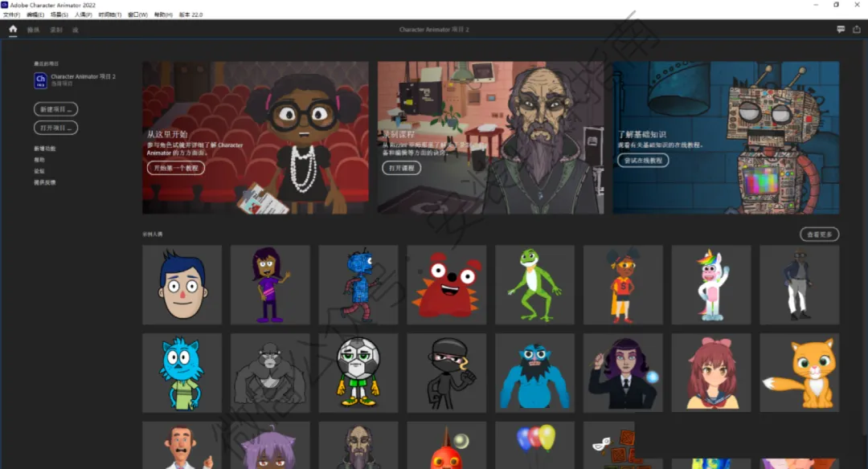This screenshot has width=868, height=469.
Task: Click the 查看更多 button
Action: click(x=819, y=234)
